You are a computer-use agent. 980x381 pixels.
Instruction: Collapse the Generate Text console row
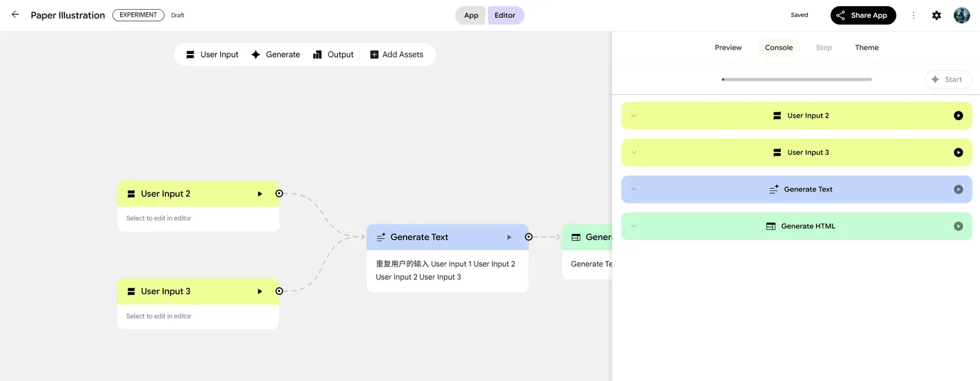coord(634,189)
